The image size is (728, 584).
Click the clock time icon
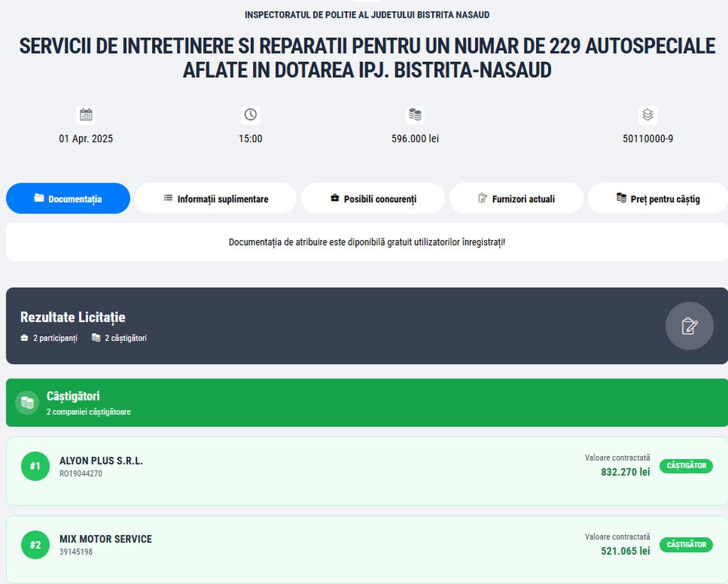[x=250, y=115]
